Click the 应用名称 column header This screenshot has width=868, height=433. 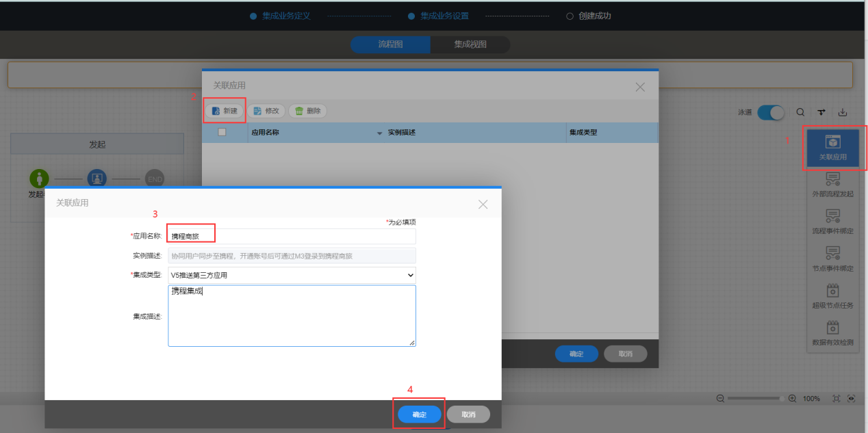tap(266, 133)
